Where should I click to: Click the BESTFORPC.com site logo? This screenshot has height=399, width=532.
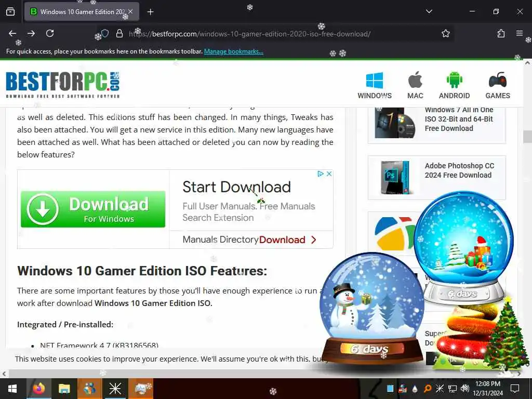point(63,85)
